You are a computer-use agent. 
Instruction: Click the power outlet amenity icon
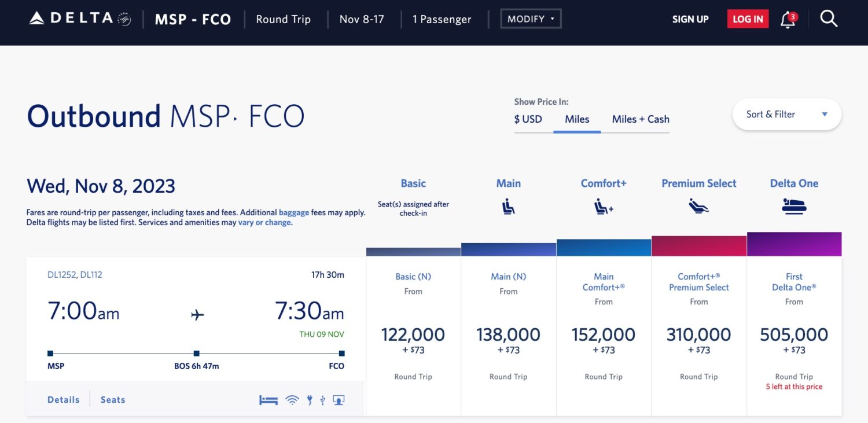[310, 400]
